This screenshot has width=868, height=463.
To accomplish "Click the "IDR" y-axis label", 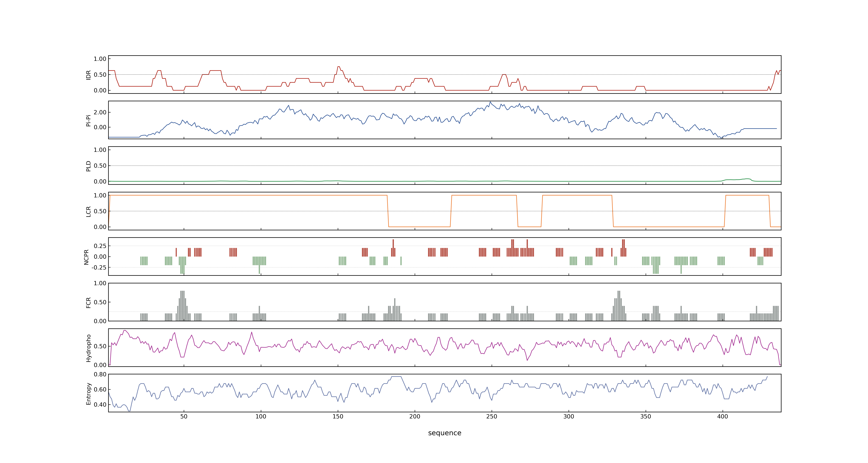I will tap(88, 75).
